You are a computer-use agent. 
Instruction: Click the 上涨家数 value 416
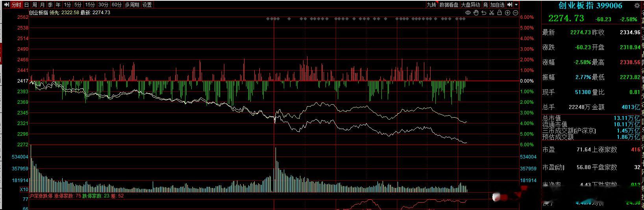[635, 149]
